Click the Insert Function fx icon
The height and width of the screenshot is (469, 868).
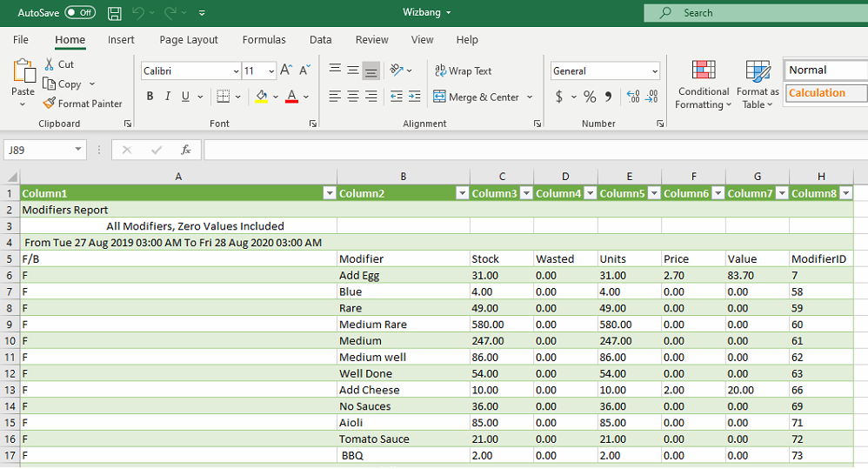pos(185,150)
